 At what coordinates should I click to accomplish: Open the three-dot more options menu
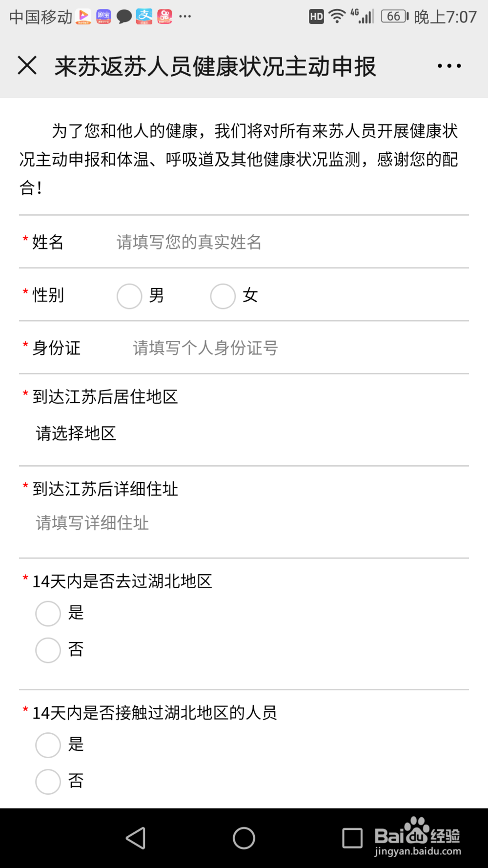pyautogui.click(x=449, y=66)
